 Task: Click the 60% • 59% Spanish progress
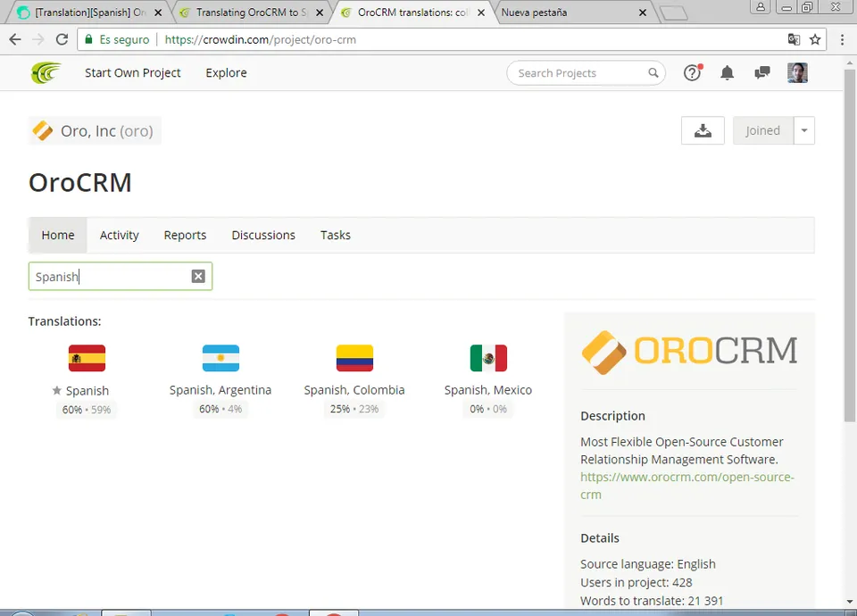click(87, 410)
